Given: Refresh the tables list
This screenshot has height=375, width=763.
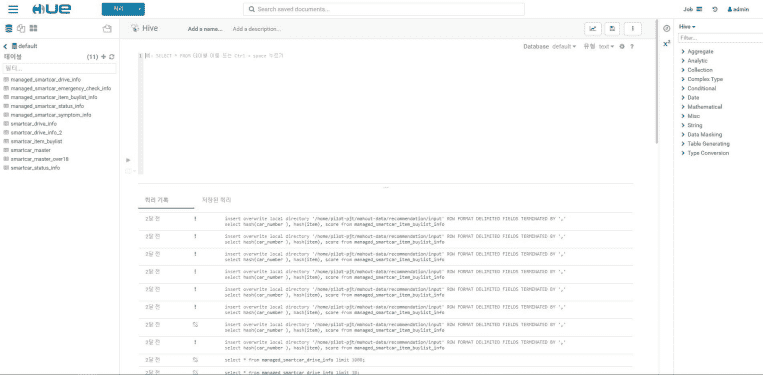Looking at the screenshot, I should coord(111,57).
